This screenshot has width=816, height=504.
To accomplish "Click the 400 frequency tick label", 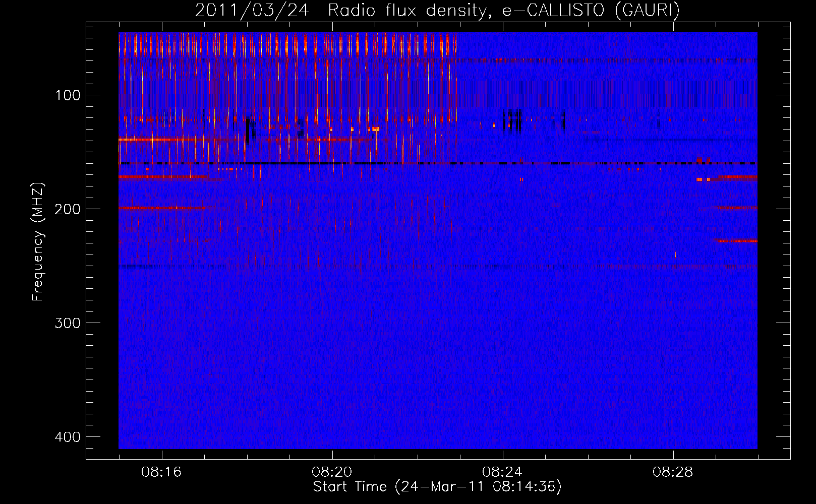I will 68,437.
